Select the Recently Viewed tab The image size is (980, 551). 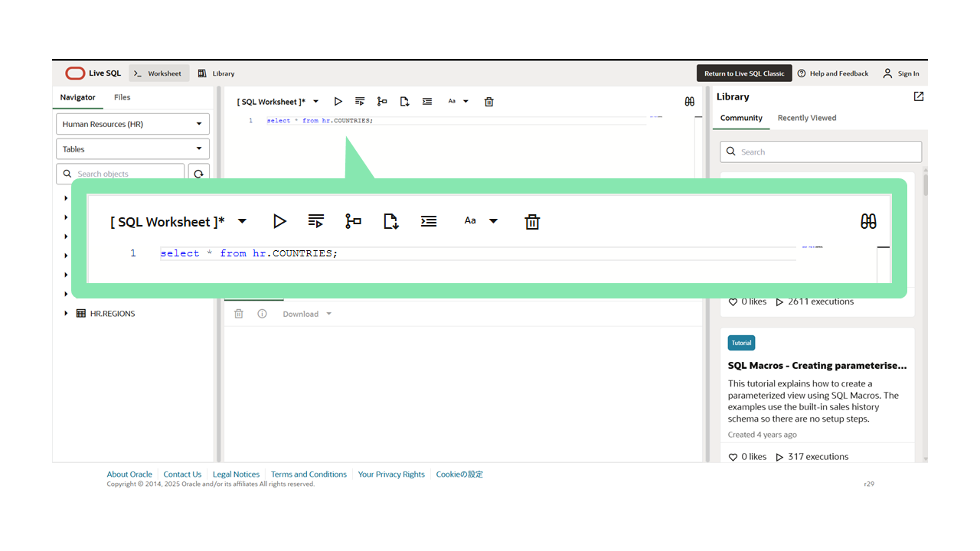(x=807, y=119)
